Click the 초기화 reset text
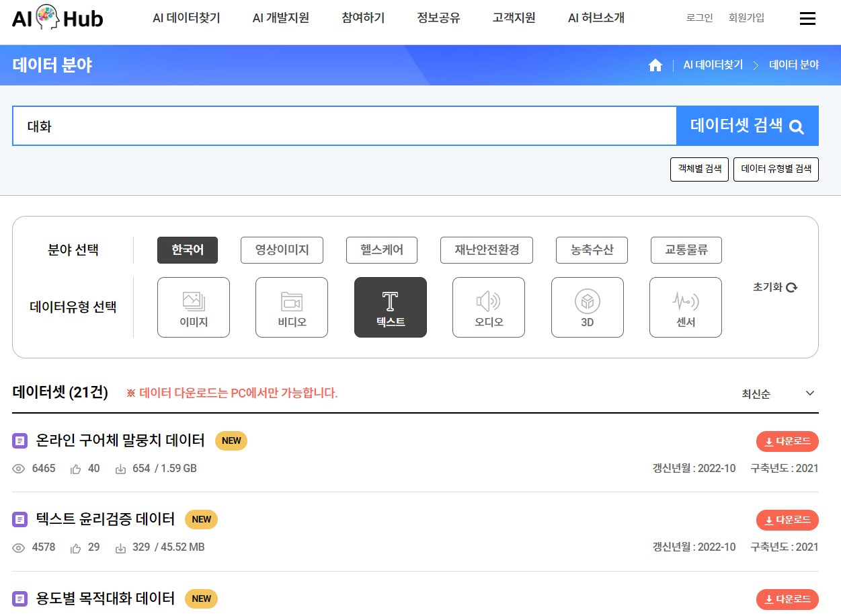The image size is (841, 616). [768, 287]
